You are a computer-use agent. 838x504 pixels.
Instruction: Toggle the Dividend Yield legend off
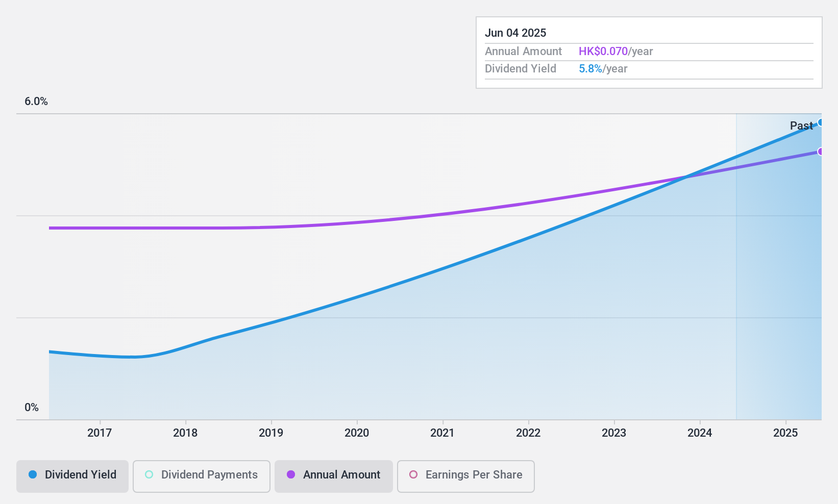[72, 475]
